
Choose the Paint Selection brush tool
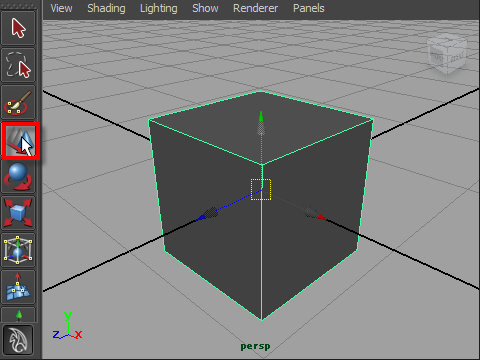(18, 102)
